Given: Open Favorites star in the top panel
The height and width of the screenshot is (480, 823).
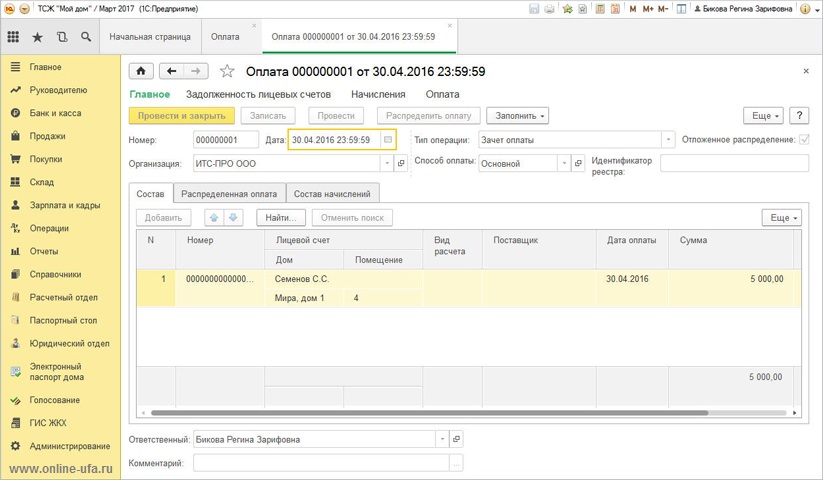Looking at the screenshot, I should pyautogui.click(x=37, y=37).
